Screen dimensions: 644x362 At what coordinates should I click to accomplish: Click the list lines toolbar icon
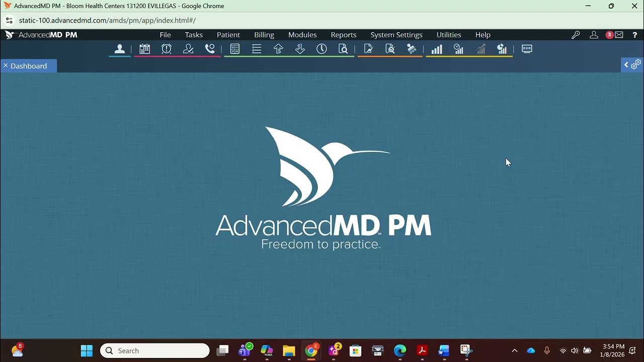tap(257, 49)
